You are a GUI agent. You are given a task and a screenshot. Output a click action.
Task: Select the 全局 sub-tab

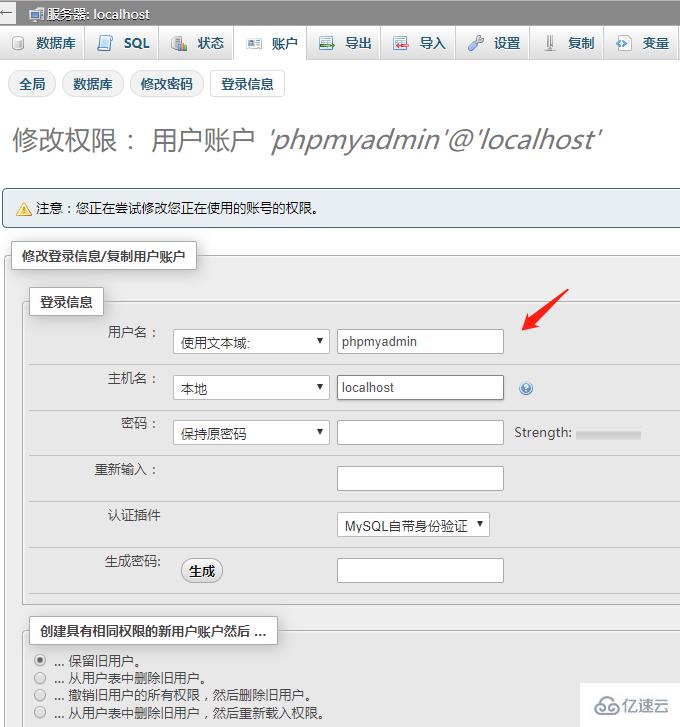(x=32, y=84)
